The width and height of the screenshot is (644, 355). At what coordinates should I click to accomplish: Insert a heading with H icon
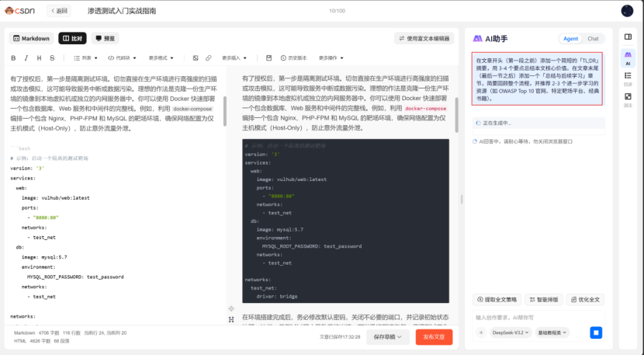point(39,58)
